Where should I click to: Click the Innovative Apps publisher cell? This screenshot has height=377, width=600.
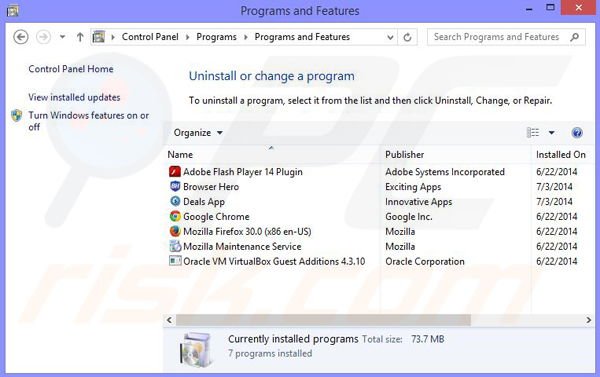(418, 202)
